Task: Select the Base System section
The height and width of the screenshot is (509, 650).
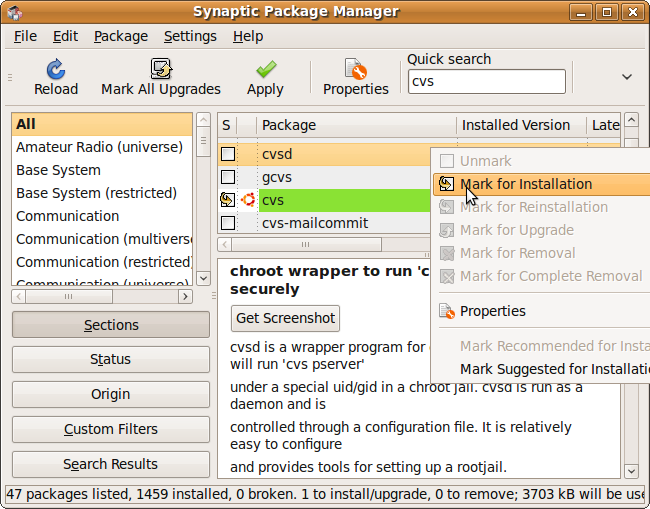Action: pos(102,170)
